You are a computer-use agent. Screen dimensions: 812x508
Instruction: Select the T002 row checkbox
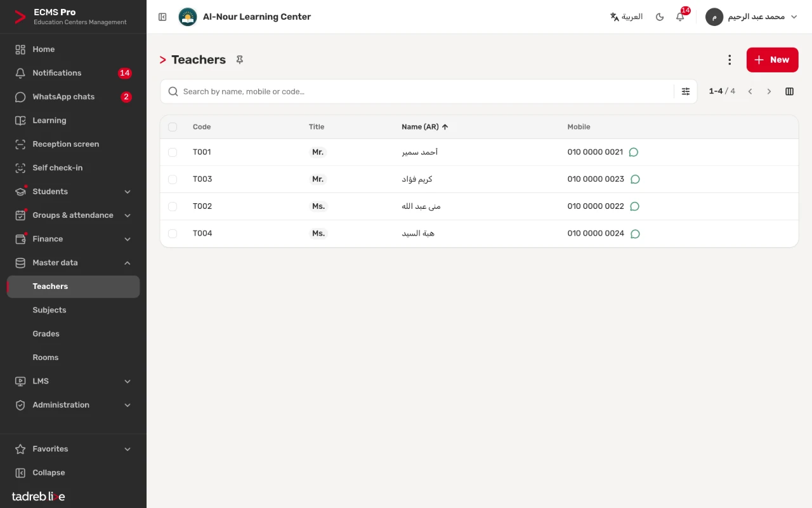[173, 206]
